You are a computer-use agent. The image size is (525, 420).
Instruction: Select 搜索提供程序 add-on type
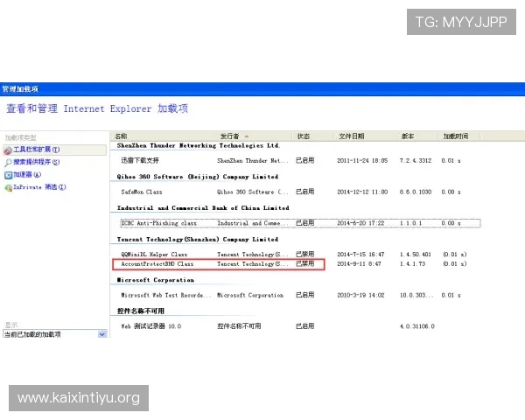(37, 162)
